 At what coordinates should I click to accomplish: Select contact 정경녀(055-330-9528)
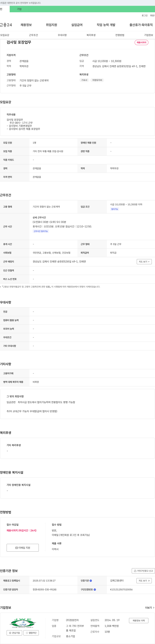point(45,590)
